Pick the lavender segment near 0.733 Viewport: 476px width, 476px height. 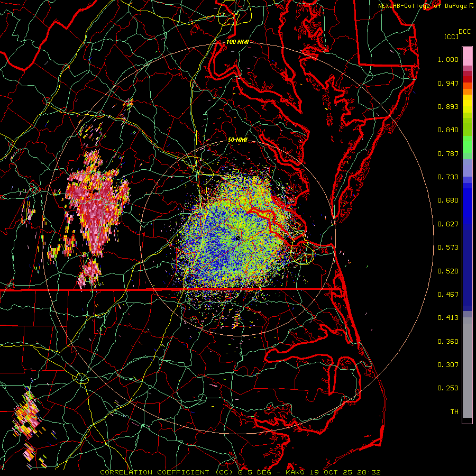[x=467, y=168]
